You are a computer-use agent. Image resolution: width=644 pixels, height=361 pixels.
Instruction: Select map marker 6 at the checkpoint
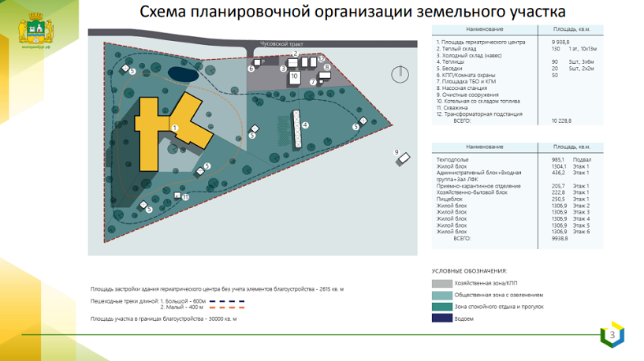pyautogui.click(x=251, y=69)
